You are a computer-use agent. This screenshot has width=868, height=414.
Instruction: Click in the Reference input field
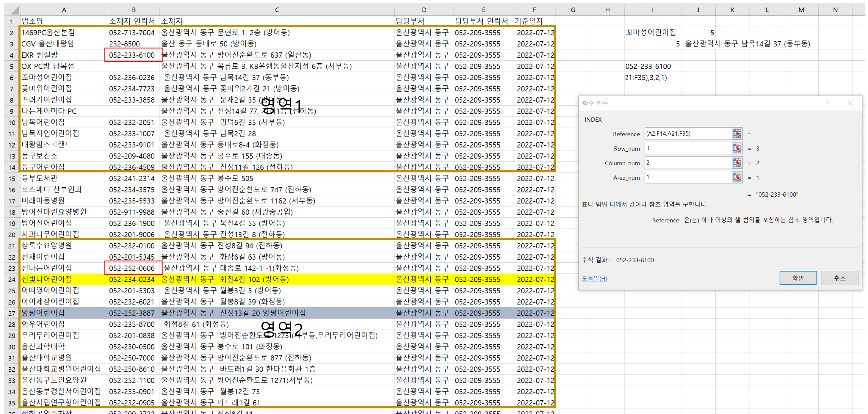(x=687, y=134)
